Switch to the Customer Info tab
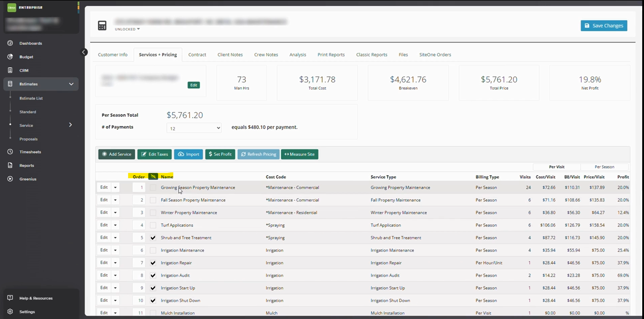Image resolution: width=644 pixels, height=319 pixels. click(113, 54)
